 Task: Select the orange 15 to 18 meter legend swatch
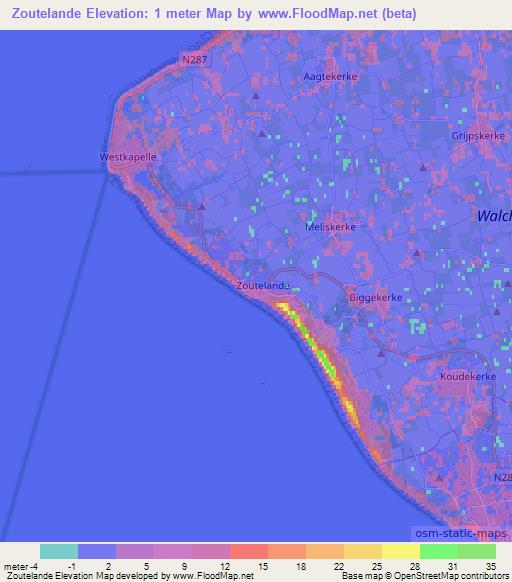coord(287,552)
